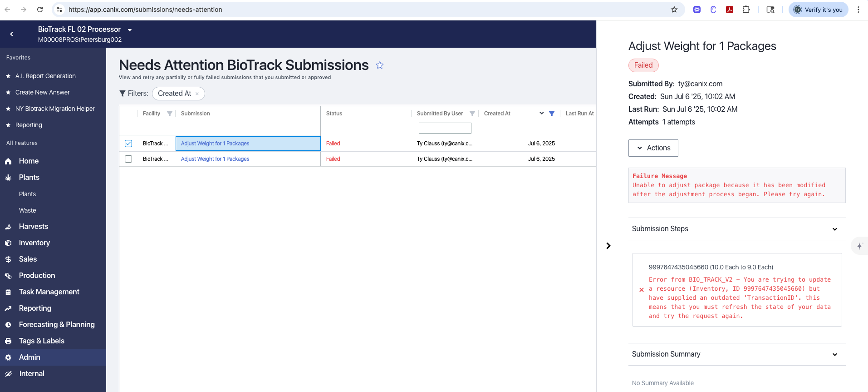This screenshot has width=868, height=392.
Task: Collapse the sidebar with the back chevron
Action: [11, 34]
